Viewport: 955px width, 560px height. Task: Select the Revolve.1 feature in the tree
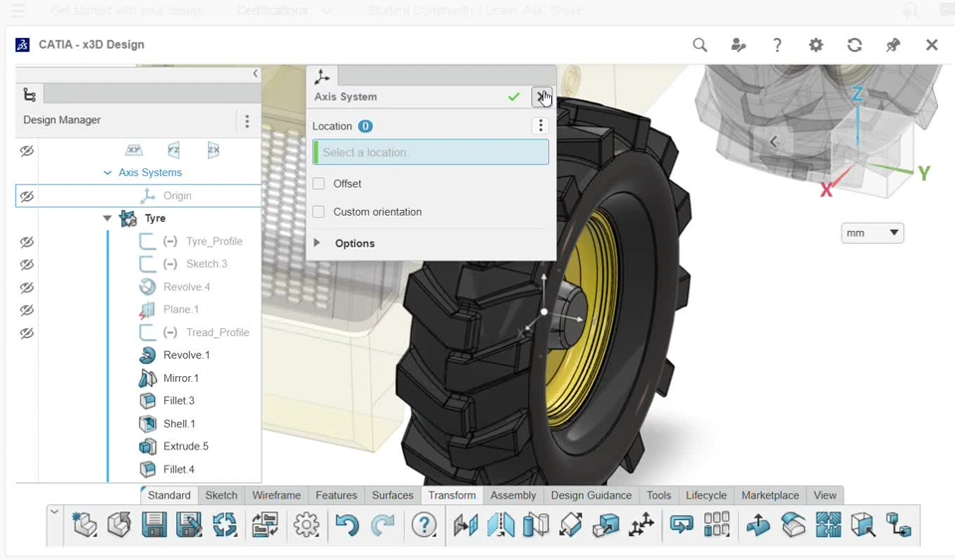click(x=186, y=355)
